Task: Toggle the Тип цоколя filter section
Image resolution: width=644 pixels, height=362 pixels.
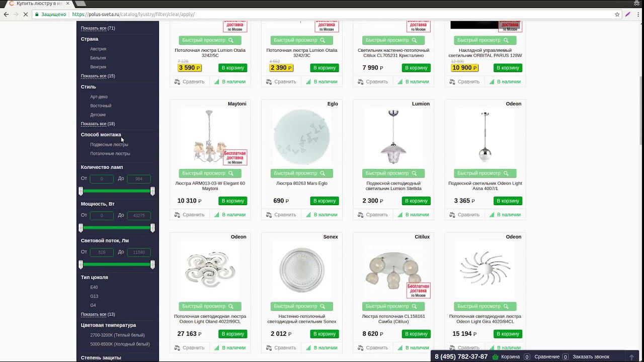Action: 95,278
